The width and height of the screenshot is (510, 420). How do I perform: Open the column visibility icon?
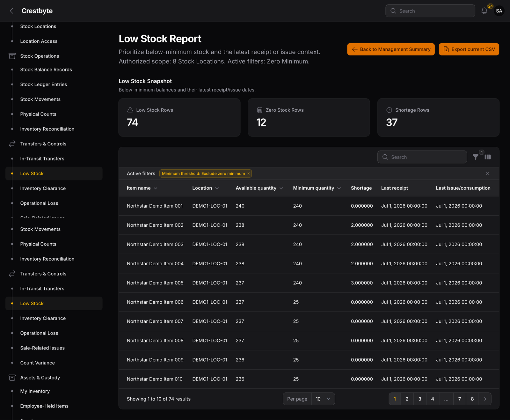click(x=488, y=157)
